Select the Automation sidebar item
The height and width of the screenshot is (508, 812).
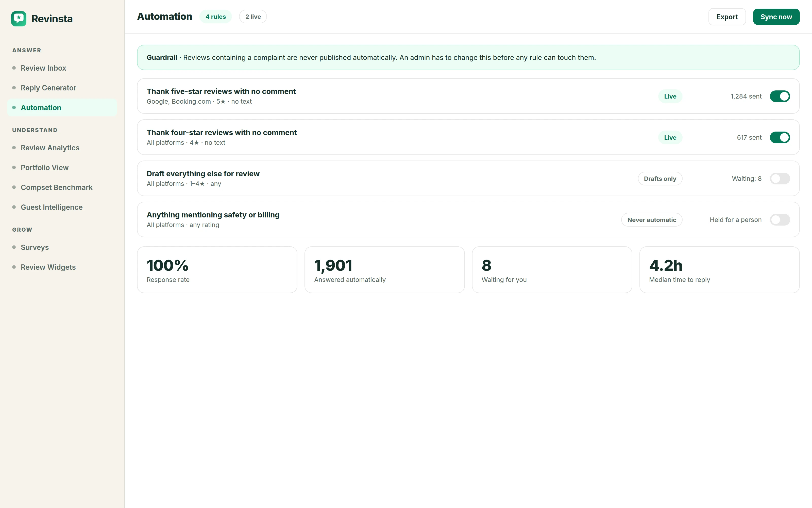tap(62, 107)
